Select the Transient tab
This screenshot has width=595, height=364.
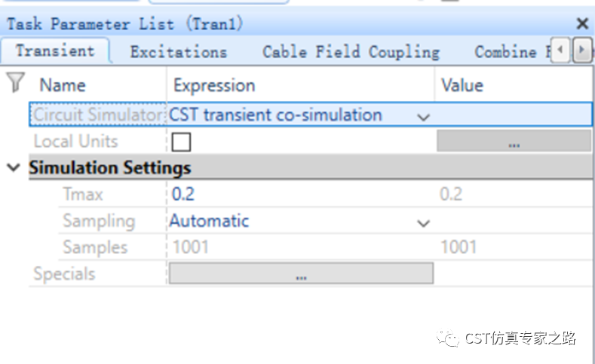pyautogui.click(x=55, y=50)
